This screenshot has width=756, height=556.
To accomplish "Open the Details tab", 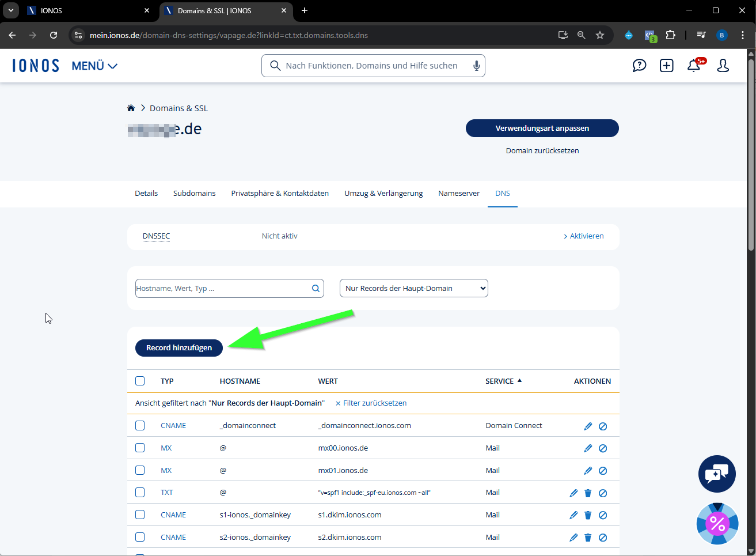I will [146, 194].
